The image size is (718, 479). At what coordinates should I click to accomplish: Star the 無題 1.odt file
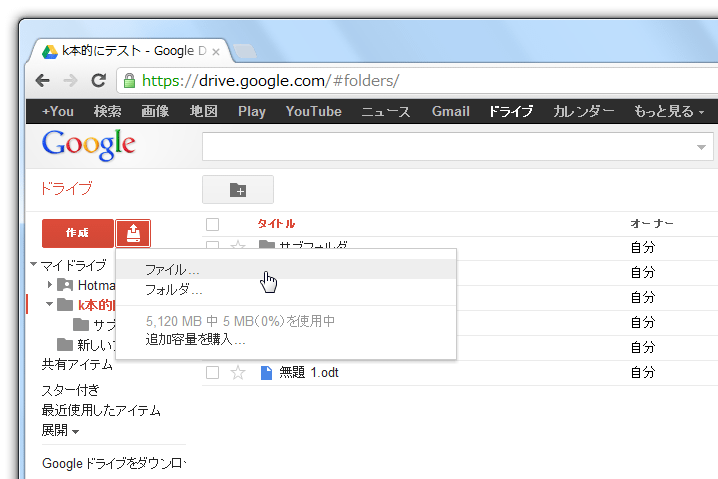pyautogui.click(x=238, y=373)
